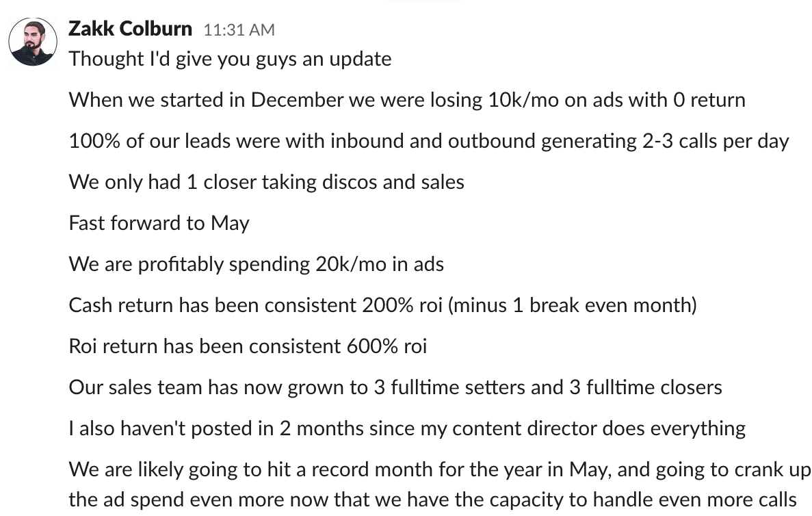Click the "600% roi" text

pos(387,346)
